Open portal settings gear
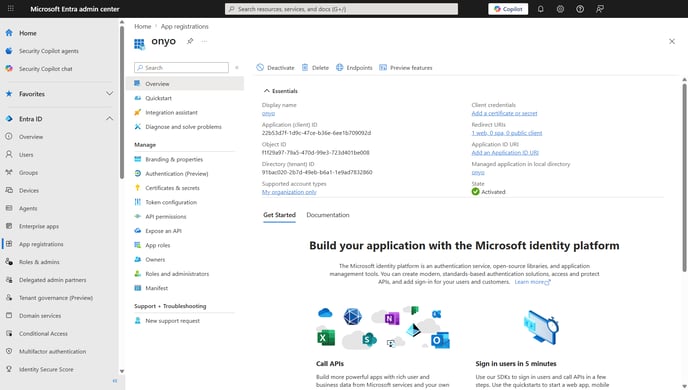 560,9
